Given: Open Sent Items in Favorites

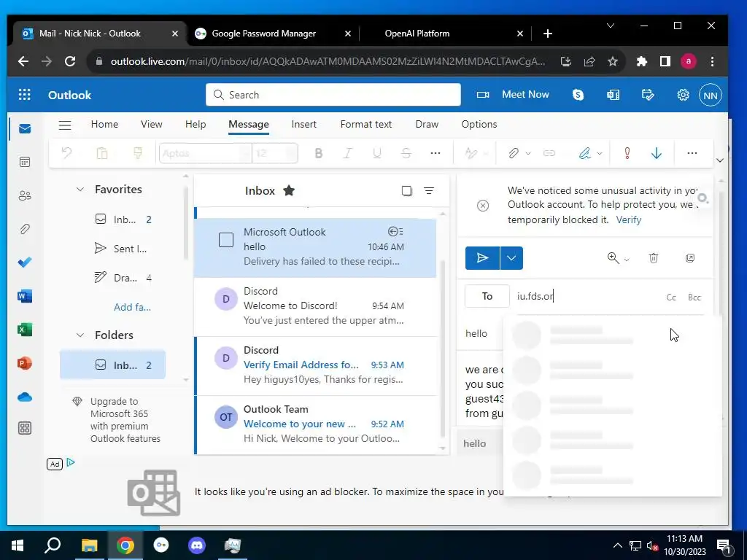Looking at the screenshot, I should [x=121, y=249].
